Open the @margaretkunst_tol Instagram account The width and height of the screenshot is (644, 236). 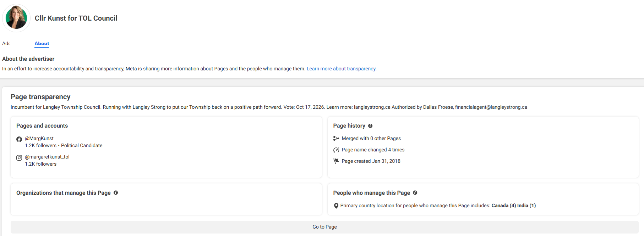[47, 157]
